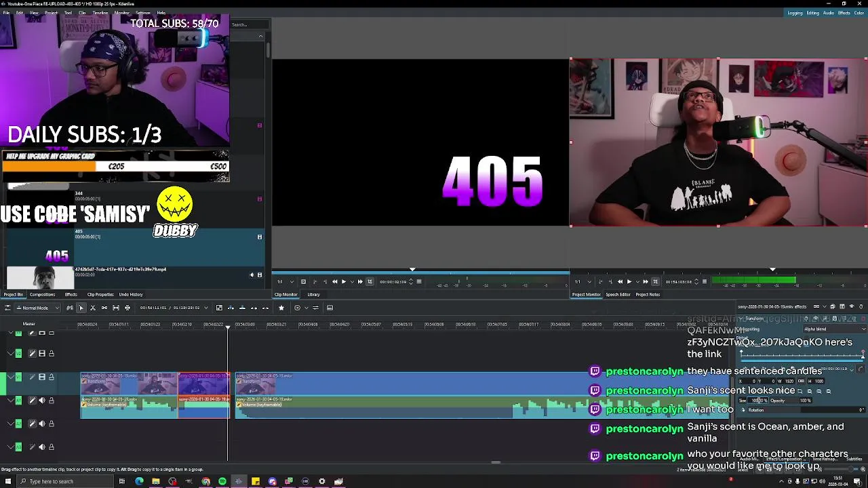Click the project bin Search field
868x488 pixels.
[x=249, y=25]
